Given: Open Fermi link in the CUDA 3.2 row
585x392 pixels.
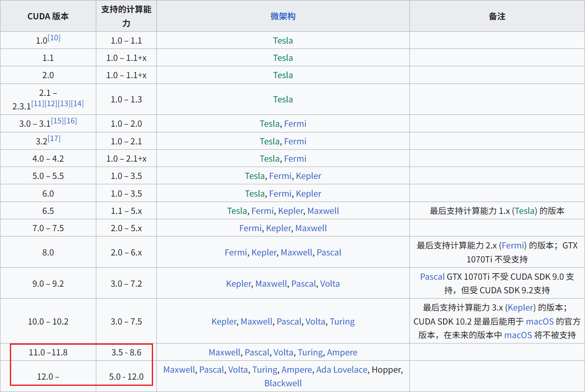Looking at the screenshot, I should (x=295, y=141).
